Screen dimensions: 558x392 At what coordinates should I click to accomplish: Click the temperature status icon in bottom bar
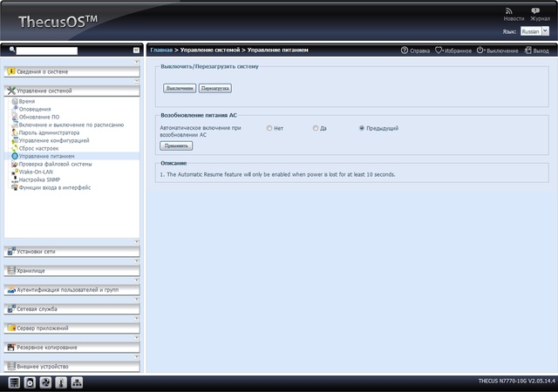click(x=61, y=382)
